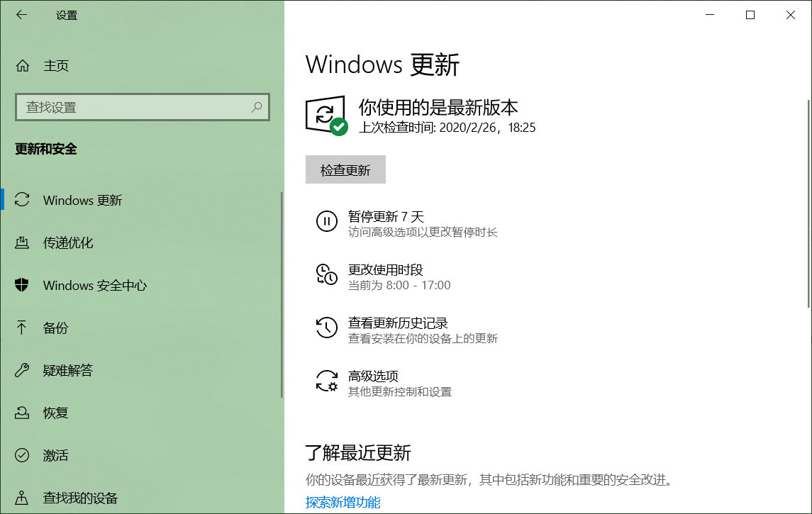
Task: Click the back arrow in Settings
Action: point(21,14)
